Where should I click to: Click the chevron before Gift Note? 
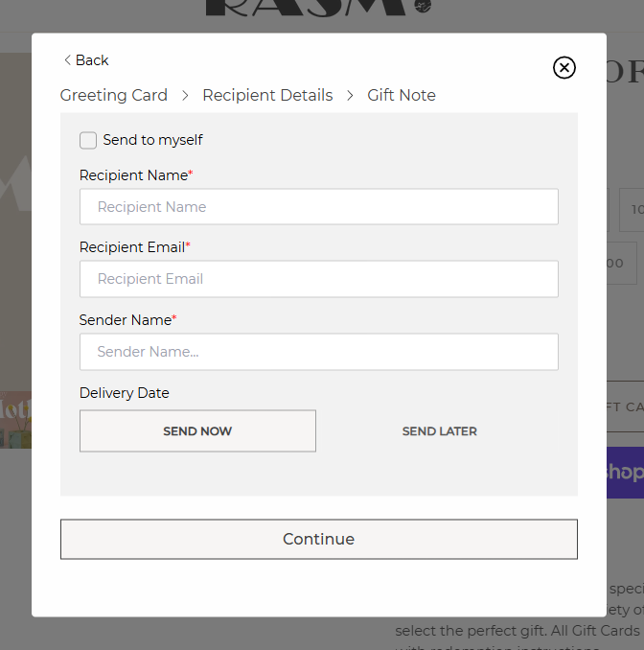(350, 95)
